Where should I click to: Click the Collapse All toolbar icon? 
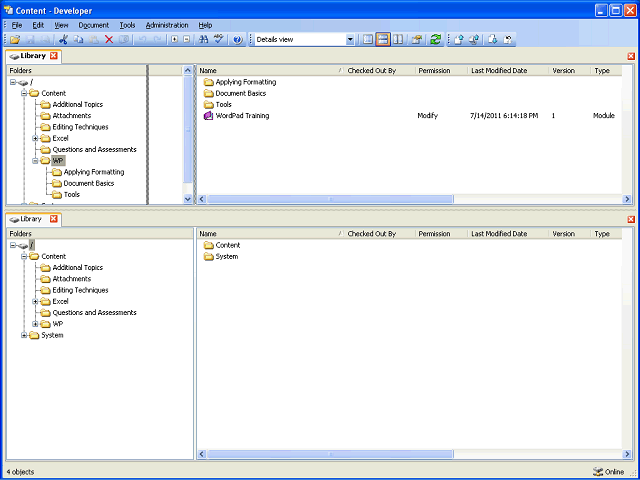coord(187,40)
